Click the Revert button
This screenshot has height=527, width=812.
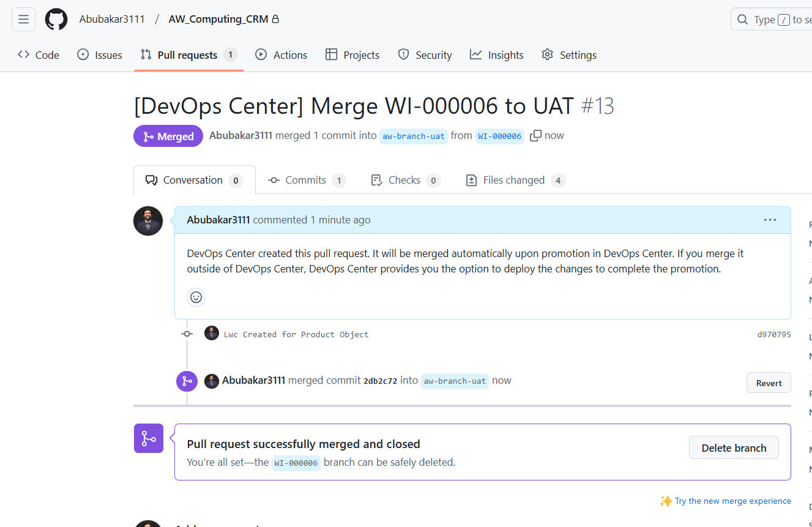click(769, 383)
